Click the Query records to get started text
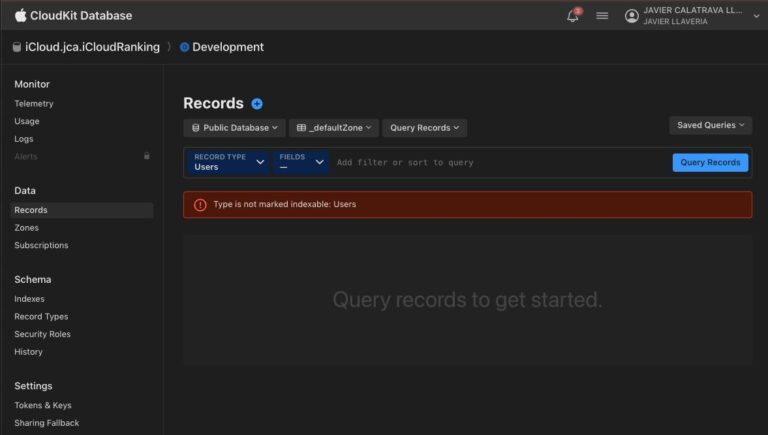Screen dimensions: 768x435 click(x=467, y=300)
